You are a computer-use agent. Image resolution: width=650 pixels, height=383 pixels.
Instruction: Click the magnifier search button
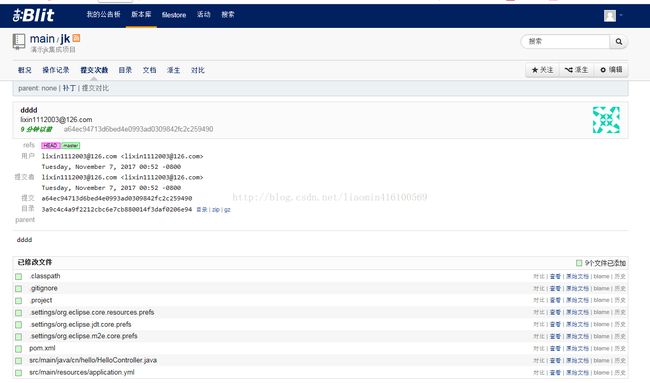pyautogui.click(x=618, y=41)
